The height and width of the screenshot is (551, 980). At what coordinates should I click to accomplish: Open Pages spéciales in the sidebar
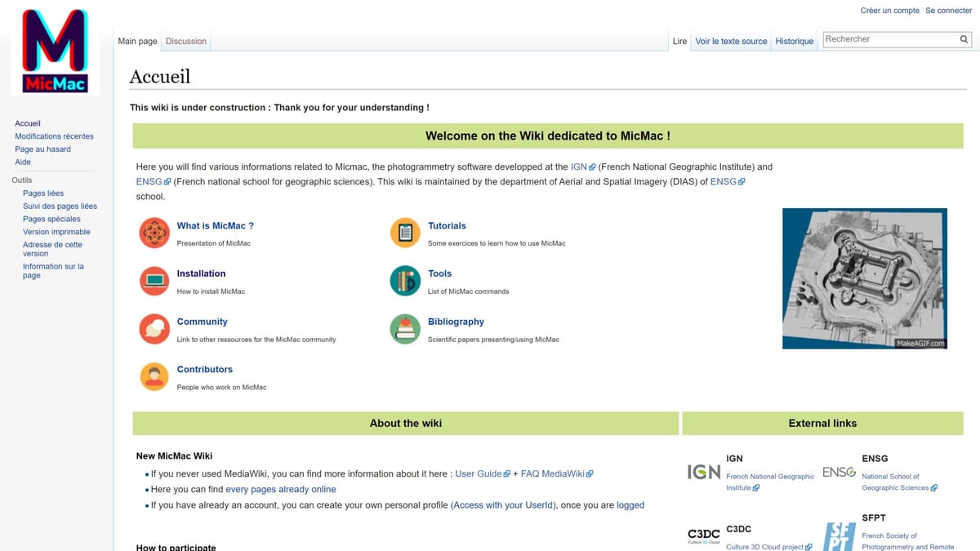click(51, 219)
